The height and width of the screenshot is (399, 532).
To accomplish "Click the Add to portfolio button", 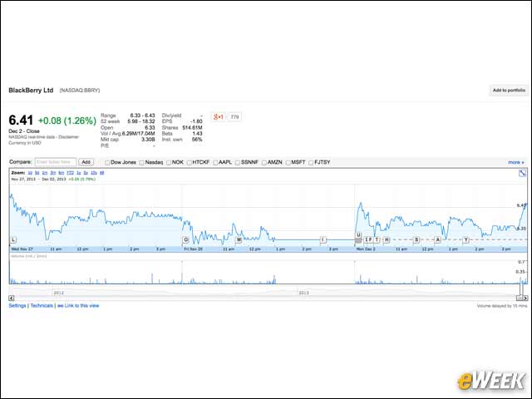I will click(509, 91).
